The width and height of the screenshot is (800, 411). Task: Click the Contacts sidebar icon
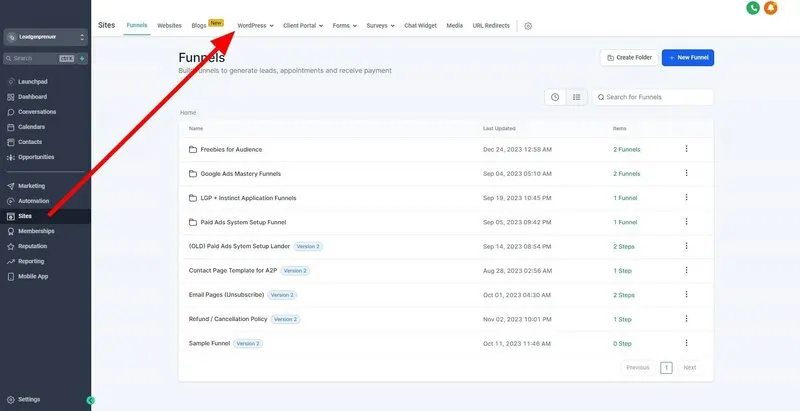(11, 142)
